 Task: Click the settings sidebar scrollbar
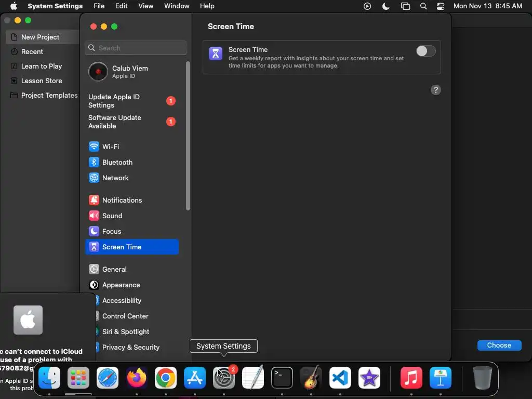click(188, 136)
